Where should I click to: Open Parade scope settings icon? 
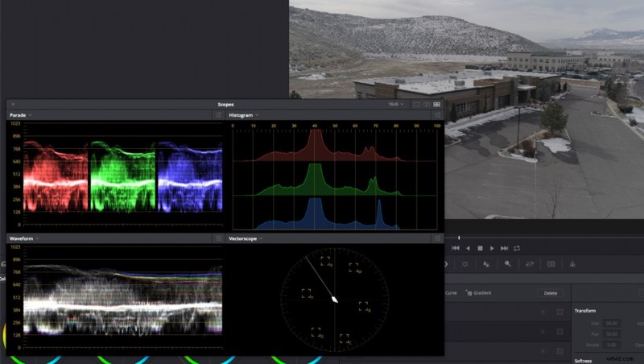(x=218, y=115)
